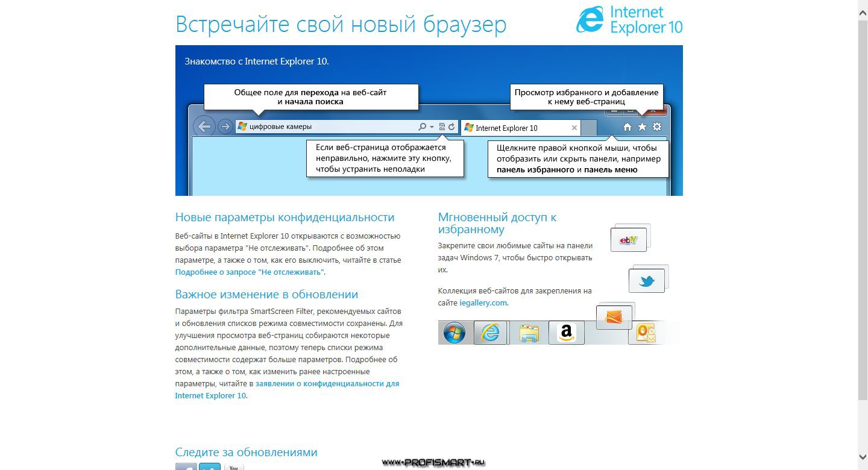Click the Amazon icon in illustrated taskbar
The image size is (868, 470).
[x=566, y=333]
